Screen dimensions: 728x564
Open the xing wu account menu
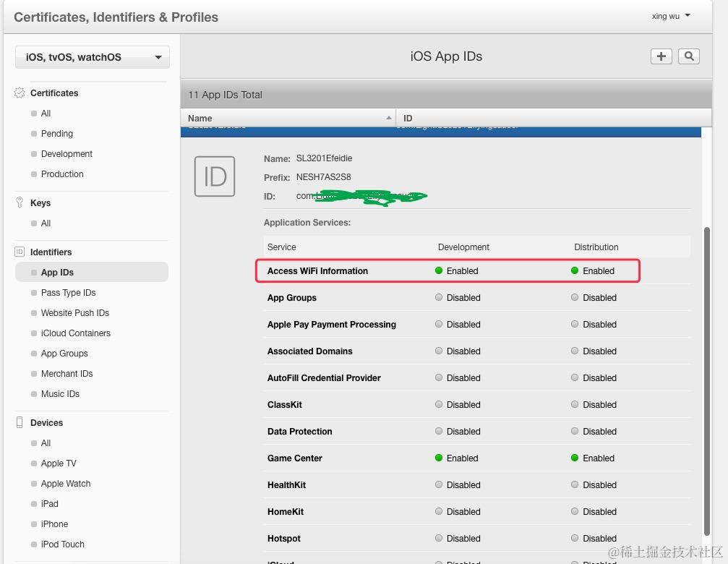pos(670,16)
